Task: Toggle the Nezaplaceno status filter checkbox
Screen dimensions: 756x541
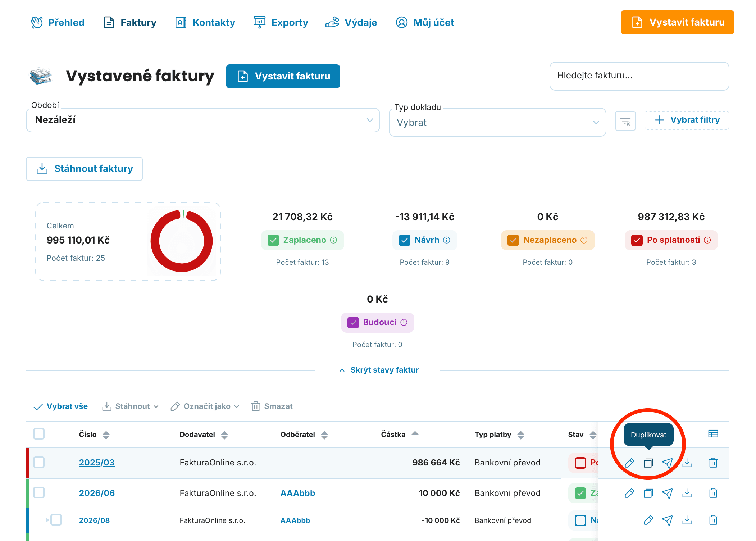Action: pyautogui.click(x=513, y=240)
